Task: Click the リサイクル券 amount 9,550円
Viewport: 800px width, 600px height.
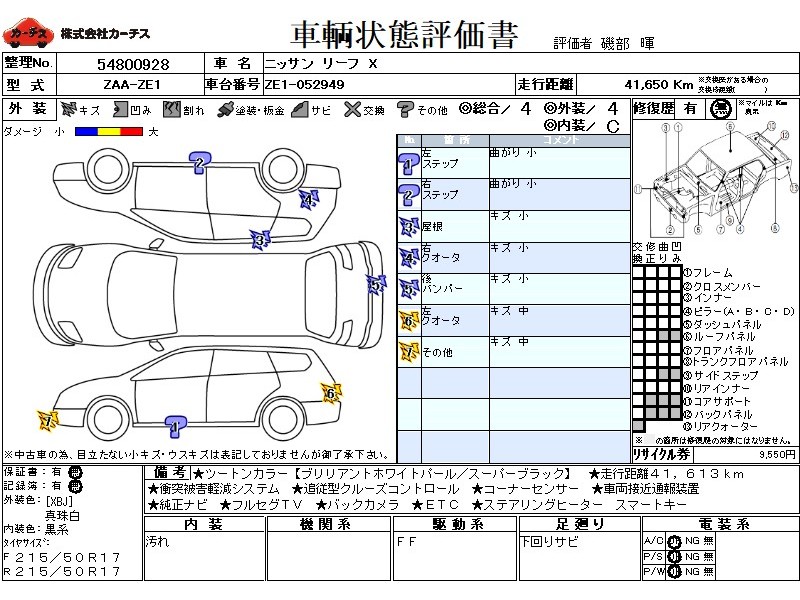Action: 777,454
